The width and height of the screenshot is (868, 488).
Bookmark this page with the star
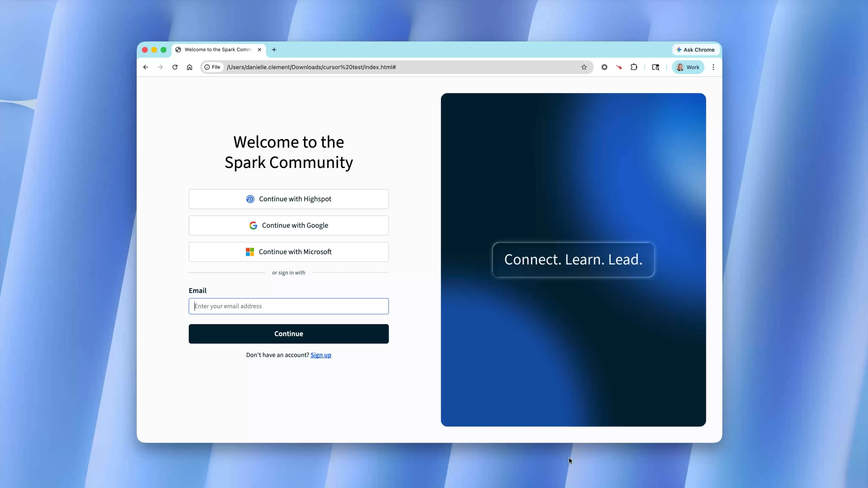(x=584, y=67)
